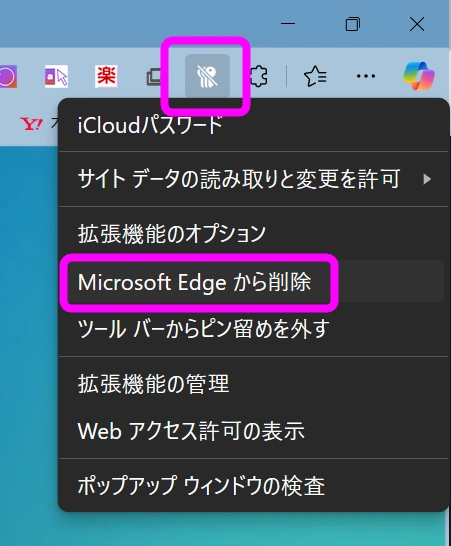Screen dimensions: 451x546
Task: Open the tab actions icon beside Rakuten
Action: (x=154, y=77)
